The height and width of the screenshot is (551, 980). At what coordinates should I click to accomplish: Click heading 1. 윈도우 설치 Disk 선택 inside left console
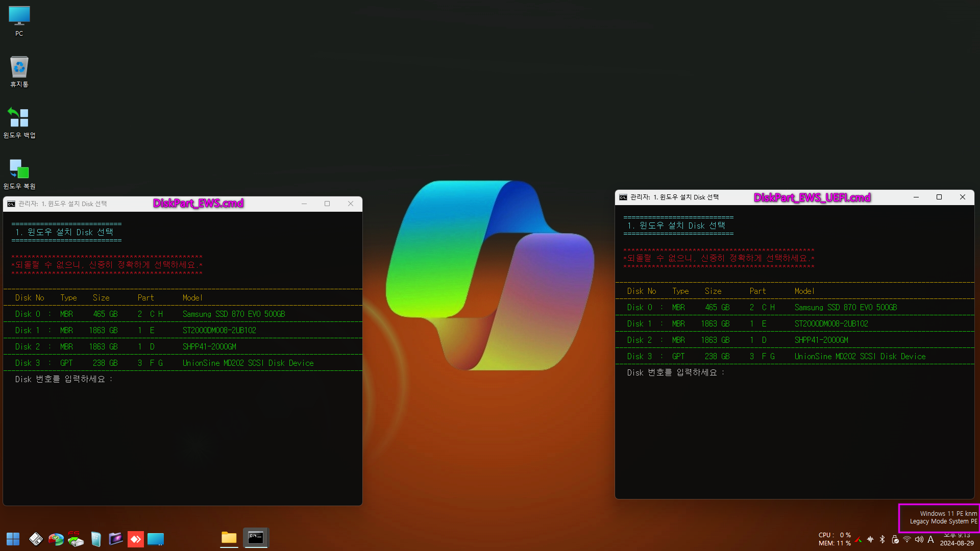click(x=64, y=232)
